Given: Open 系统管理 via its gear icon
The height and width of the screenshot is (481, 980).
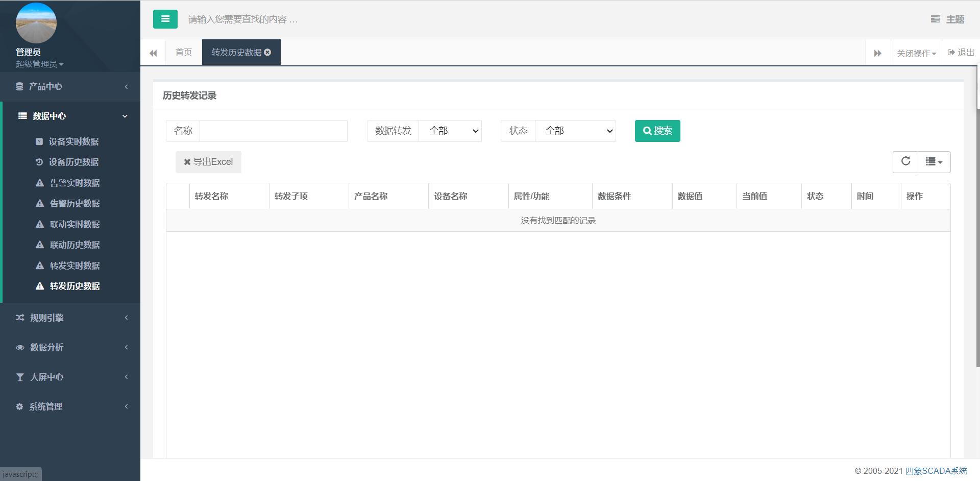Looking at the screenshot, I should 20,406.
